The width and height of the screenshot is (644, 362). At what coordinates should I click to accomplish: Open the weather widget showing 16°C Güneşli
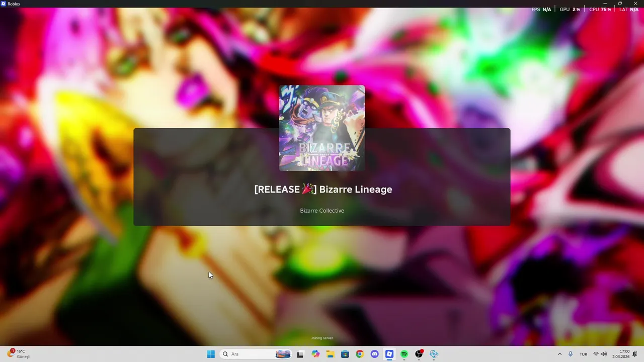tap(19, 354)
